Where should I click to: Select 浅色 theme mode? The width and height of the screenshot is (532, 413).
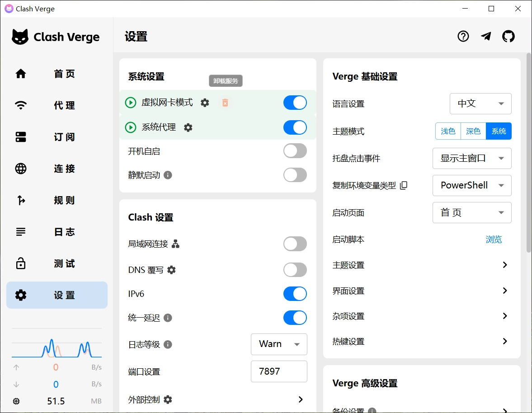(x=448, y=131)
